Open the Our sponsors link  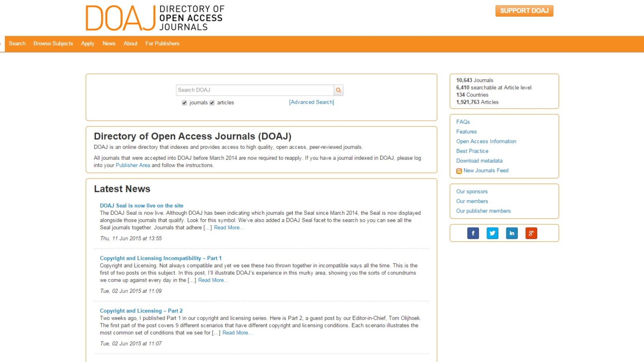pyautogui.click(x=472, y=192)
